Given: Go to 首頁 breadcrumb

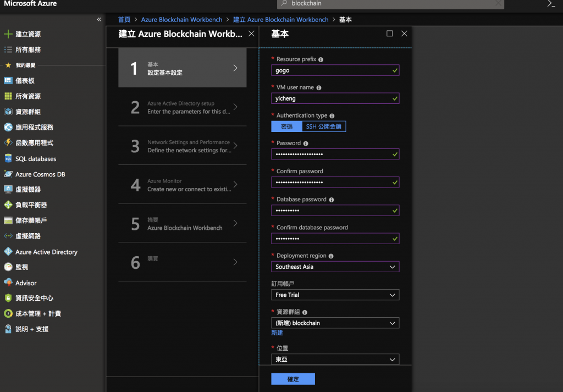Looking at the screenshot, I should click(124, 20).
